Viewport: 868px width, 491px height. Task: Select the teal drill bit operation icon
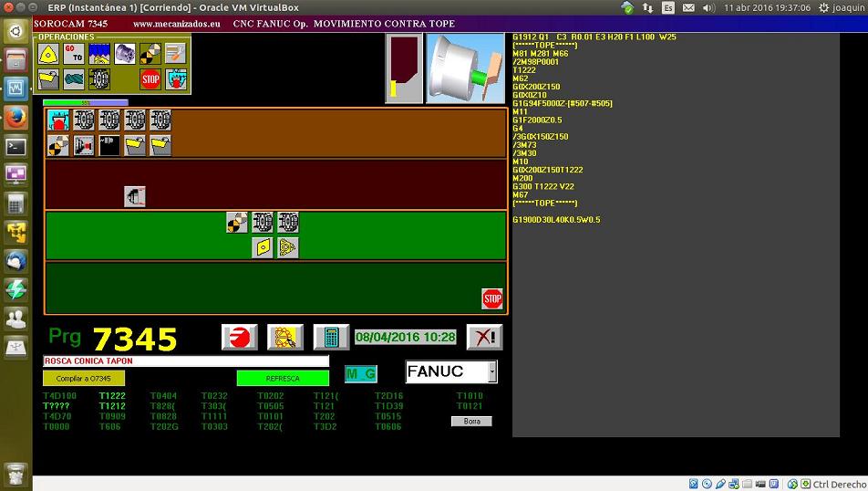click(x=74, y=79)
